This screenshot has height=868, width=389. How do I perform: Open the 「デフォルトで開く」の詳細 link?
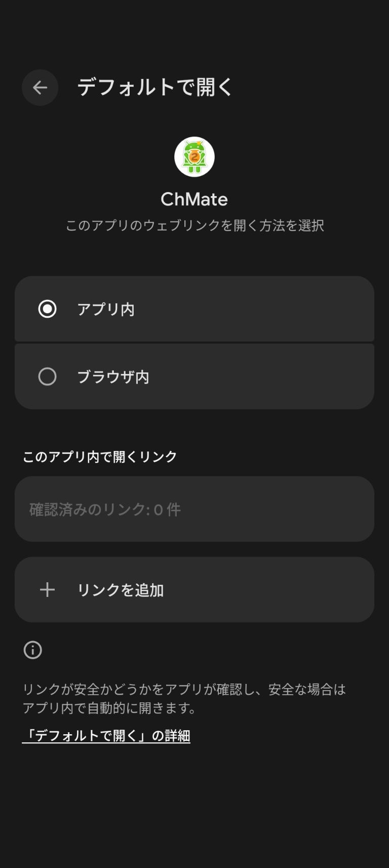click(106, 736)
